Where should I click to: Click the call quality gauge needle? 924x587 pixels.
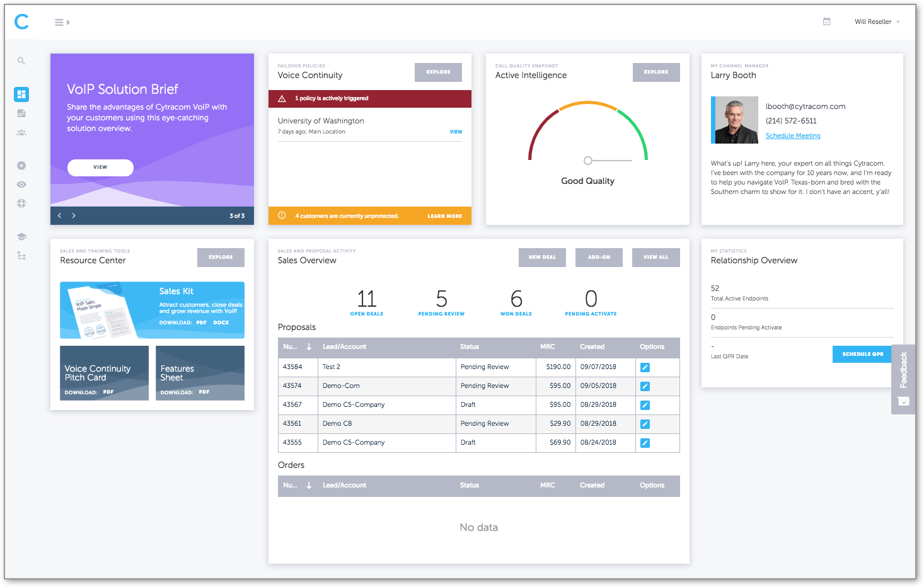coord(608,161)
